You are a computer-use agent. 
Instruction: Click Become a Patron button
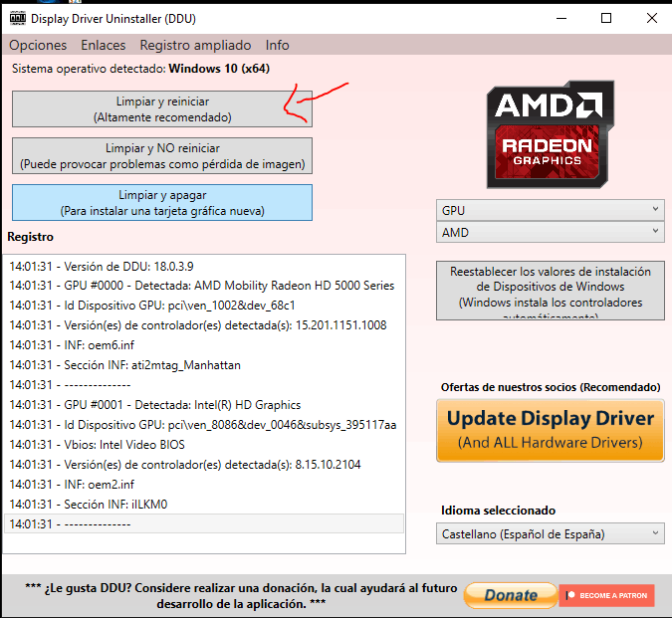coord(607,595)
